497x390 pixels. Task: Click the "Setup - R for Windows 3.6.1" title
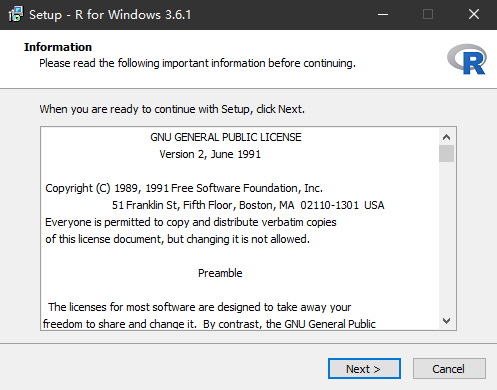[x=110, y=15]
